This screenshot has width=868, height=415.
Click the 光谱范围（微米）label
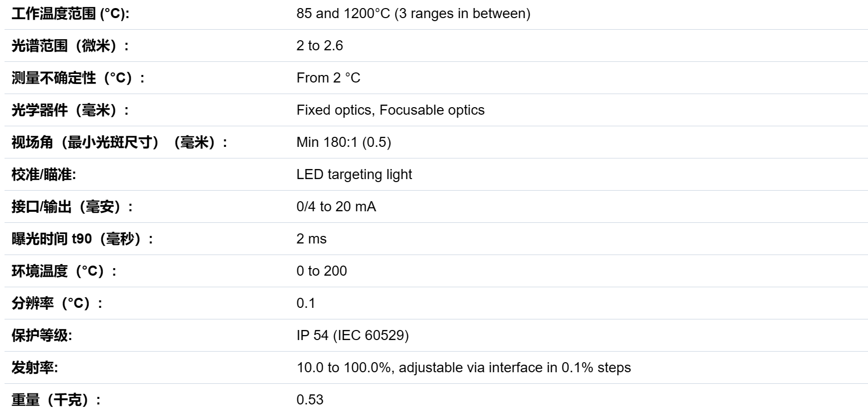[x=70, y=46]
